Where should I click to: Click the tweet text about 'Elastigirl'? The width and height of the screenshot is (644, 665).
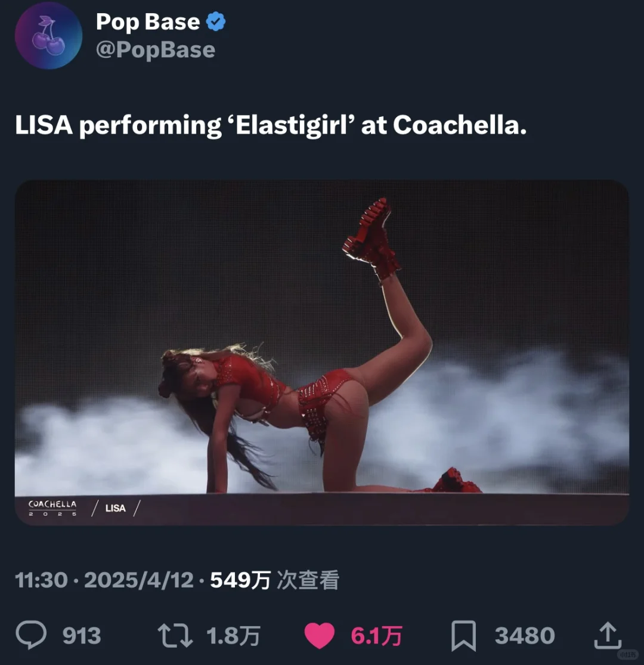pyautogui.click(x=271, y=125)
